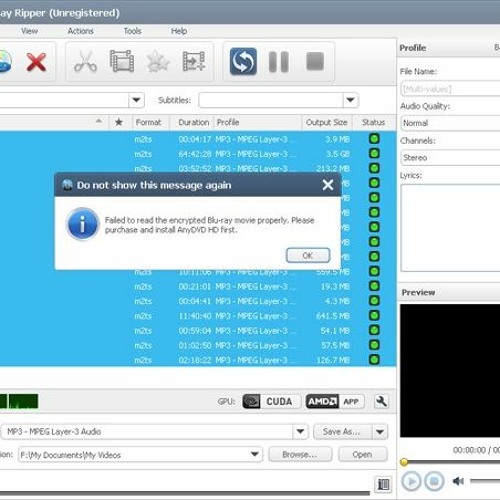
Task: Sort by the Status column header
Action: pyautogui.click(x=374, y=122)
